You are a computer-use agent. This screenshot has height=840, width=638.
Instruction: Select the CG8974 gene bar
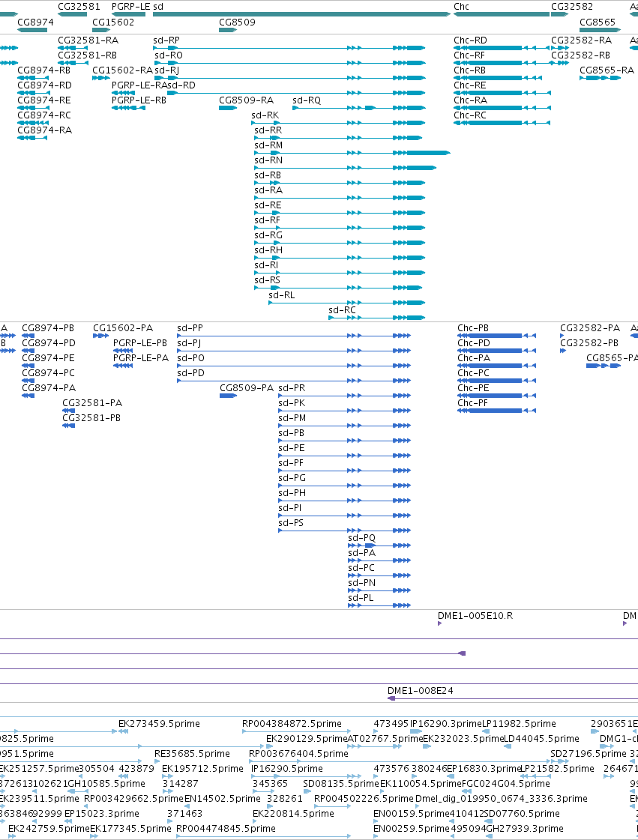click(32, 30)
